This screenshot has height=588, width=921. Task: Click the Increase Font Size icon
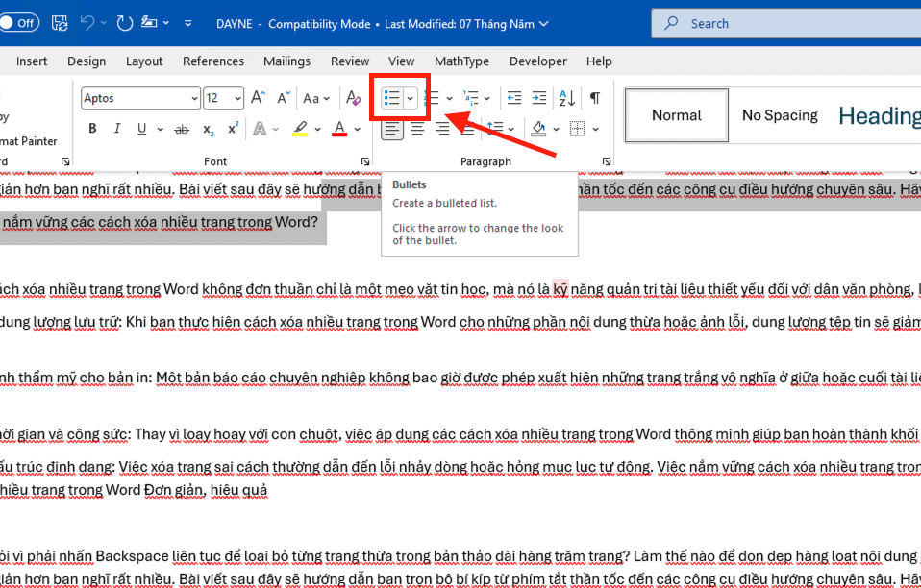(259, 98)
